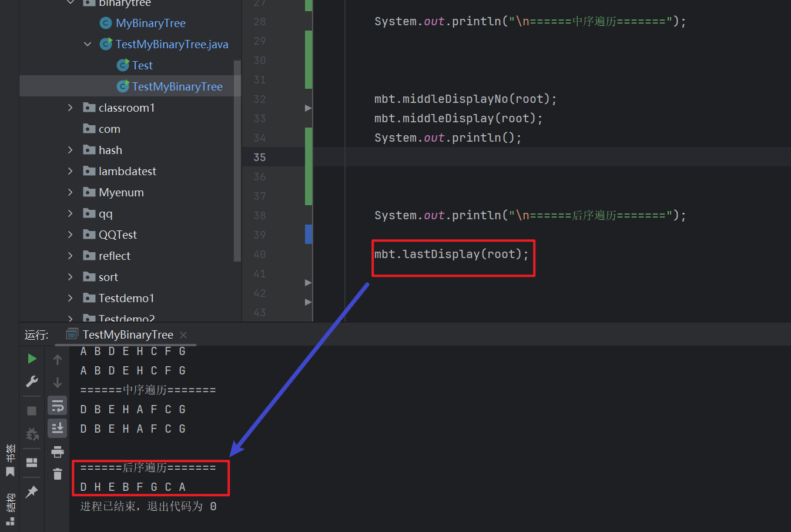Select the lambdatest folder label
791x532 pixels.
[128, 171]
